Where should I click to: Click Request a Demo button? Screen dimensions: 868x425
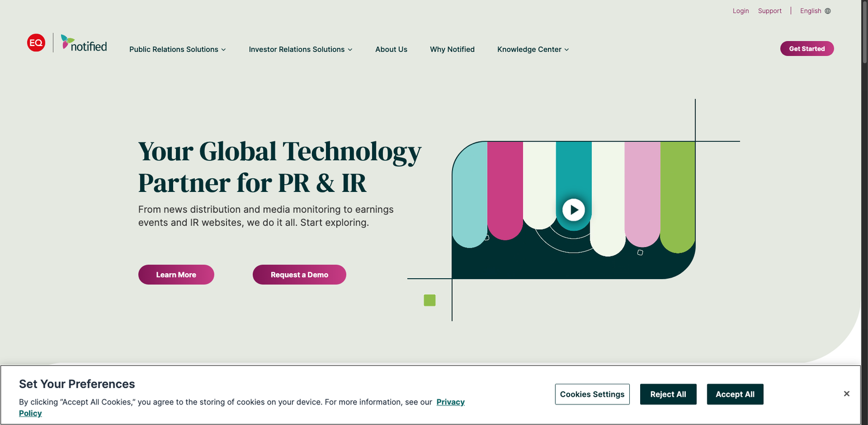(x=299, y=275)
